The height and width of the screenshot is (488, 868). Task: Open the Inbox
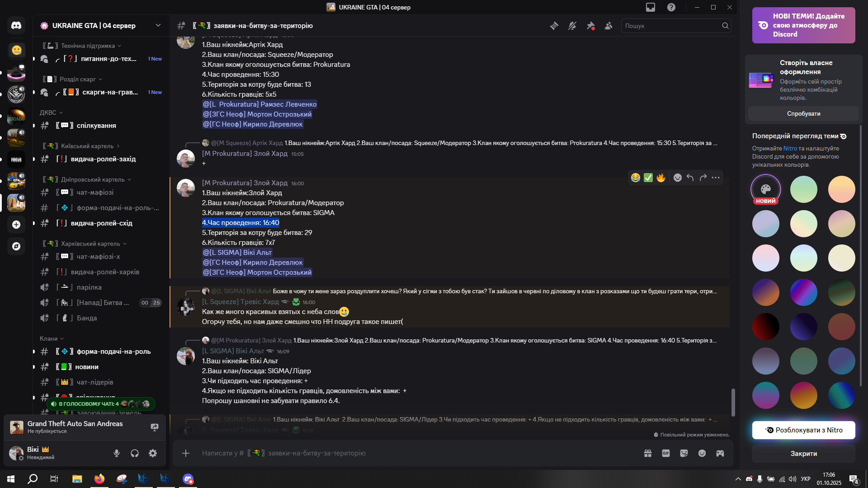tap(651, 7)
